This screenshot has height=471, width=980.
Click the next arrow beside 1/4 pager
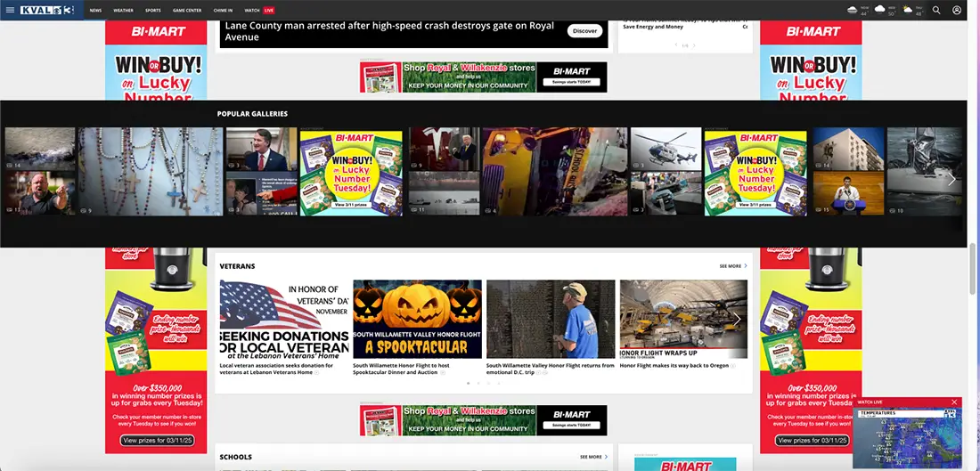click(x=694, y=45)
